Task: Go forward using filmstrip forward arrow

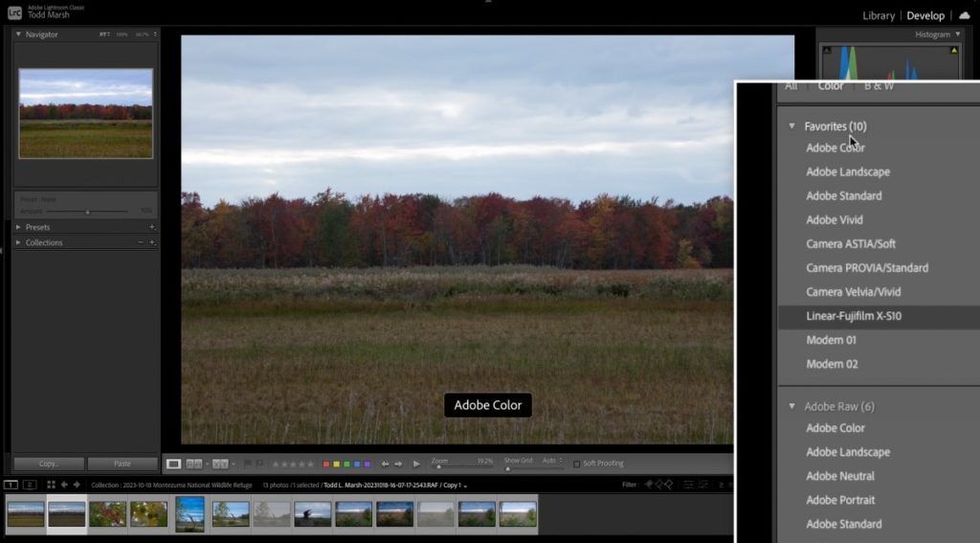Action: pyautogui.click(x=77, y=485)
